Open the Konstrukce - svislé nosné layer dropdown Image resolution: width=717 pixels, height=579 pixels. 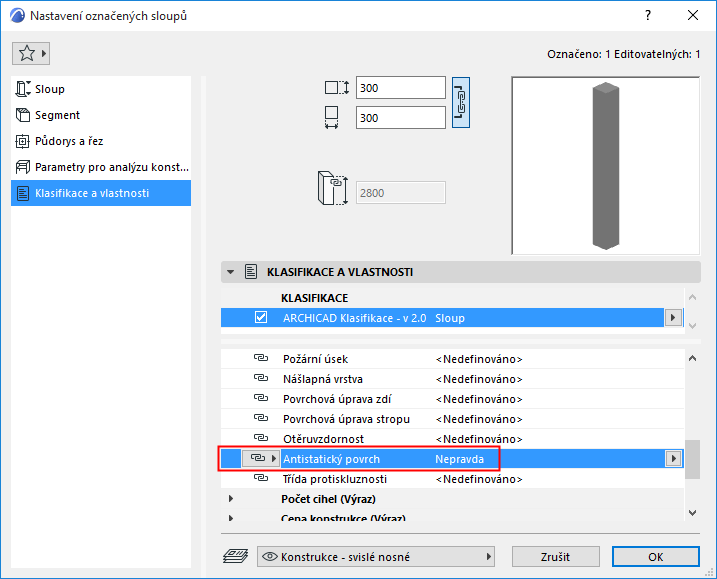pyautogui.click(x=375, y=557)
